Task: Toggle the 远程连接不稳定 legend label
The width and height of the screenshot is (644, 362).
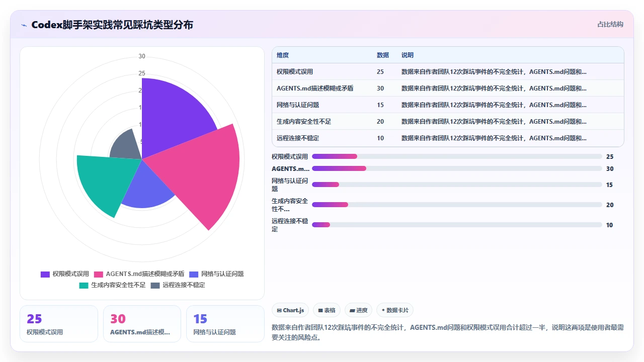Action: 184,285
